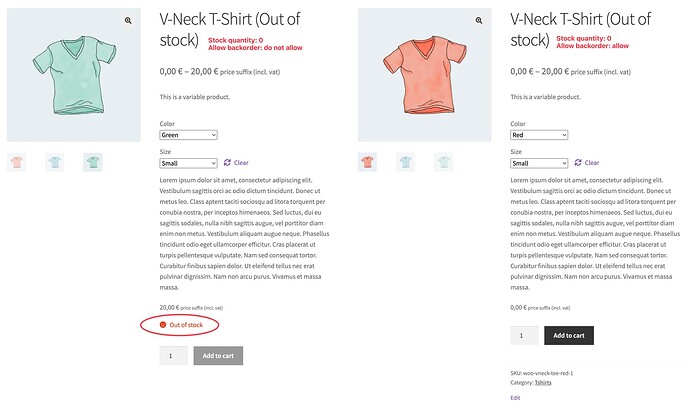Click the dark Add to cart button
The image size is (690, 407).
pos(569,335)
